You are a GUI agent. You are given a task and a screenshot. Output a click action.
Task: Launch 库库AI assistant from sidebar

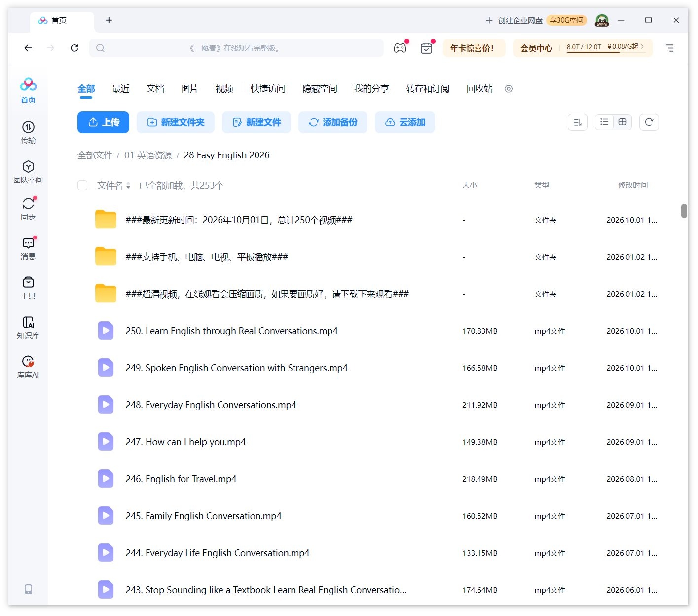click(28, 367)
